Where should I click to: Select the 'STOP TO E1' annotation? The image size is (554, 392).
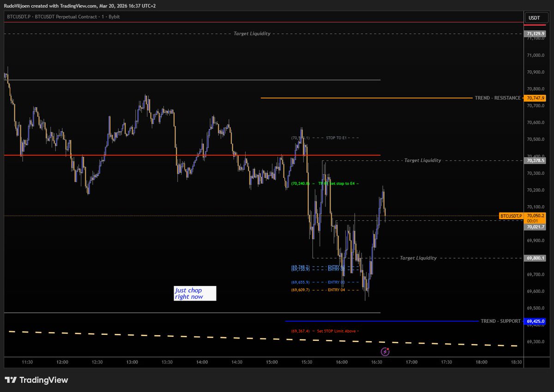pyautogui.click(x=336, y=138)
